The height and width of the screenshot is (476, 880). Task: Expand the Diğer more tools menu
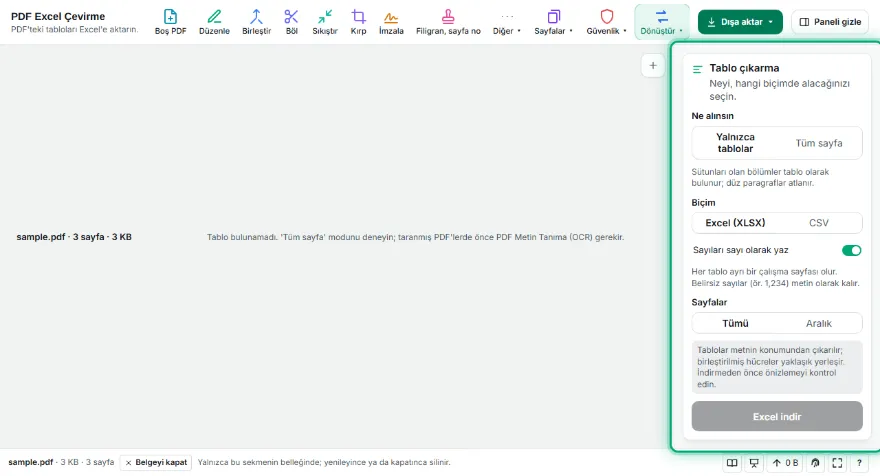point(507,22)
